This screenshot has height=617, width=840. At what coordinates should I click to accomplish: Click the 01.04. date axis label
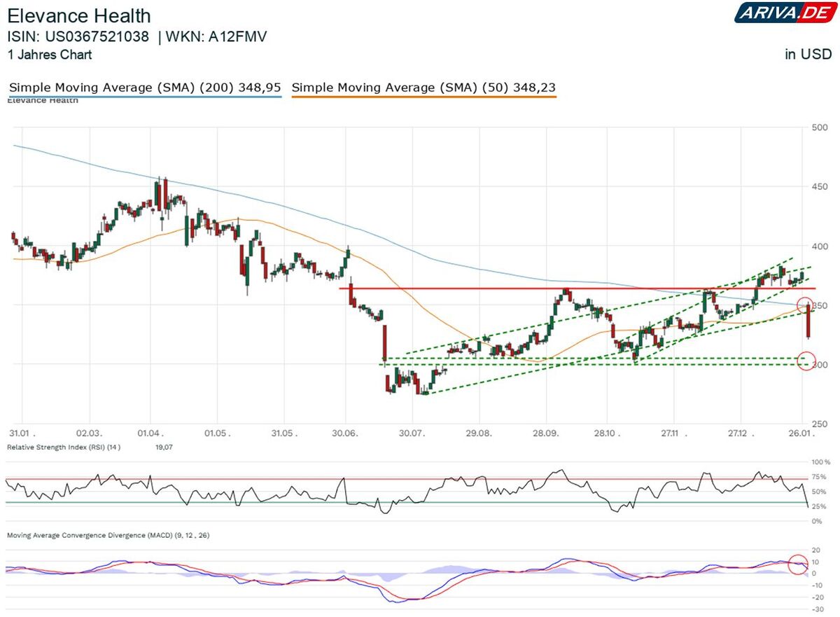152,434
